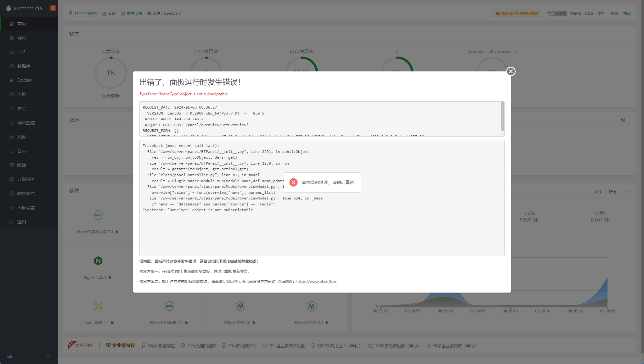
Task: Select Docker in the sidebar
Action: coord(29,80)
